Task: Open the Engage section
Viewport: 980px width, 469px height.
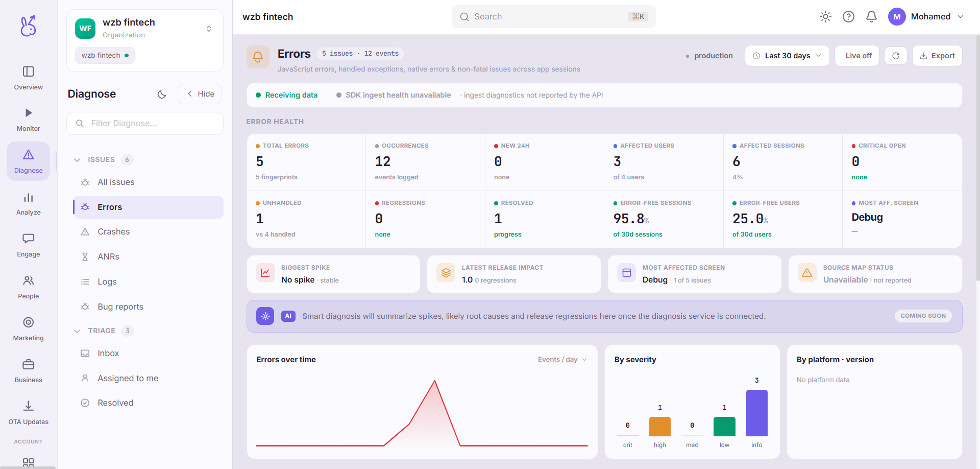Action: pyautogui.click(x=29, y=246)
